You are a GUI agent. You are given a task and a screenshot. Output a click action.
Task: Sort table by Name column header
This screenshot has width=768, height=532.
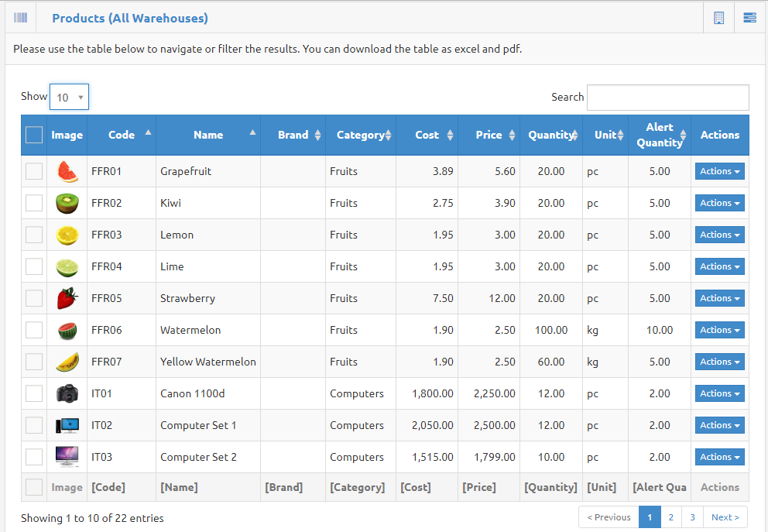tap(208, 136)
